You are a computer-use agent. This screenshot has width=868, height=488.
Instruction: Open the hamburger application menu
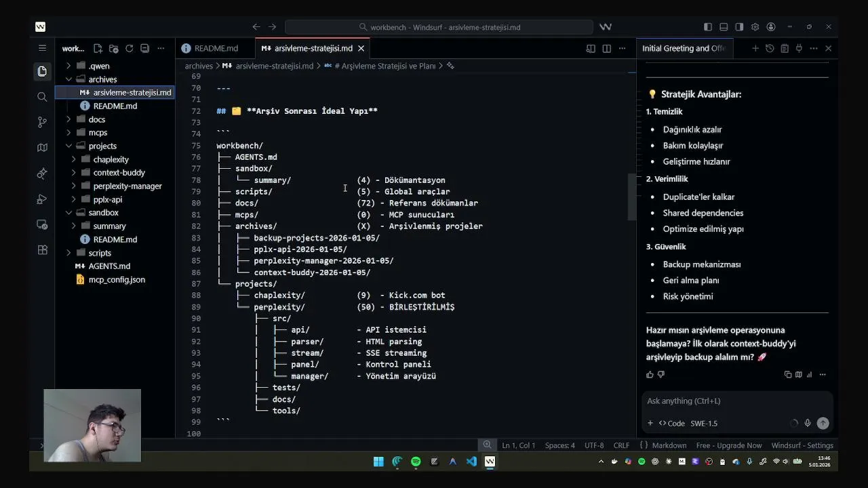pos(42,48)
